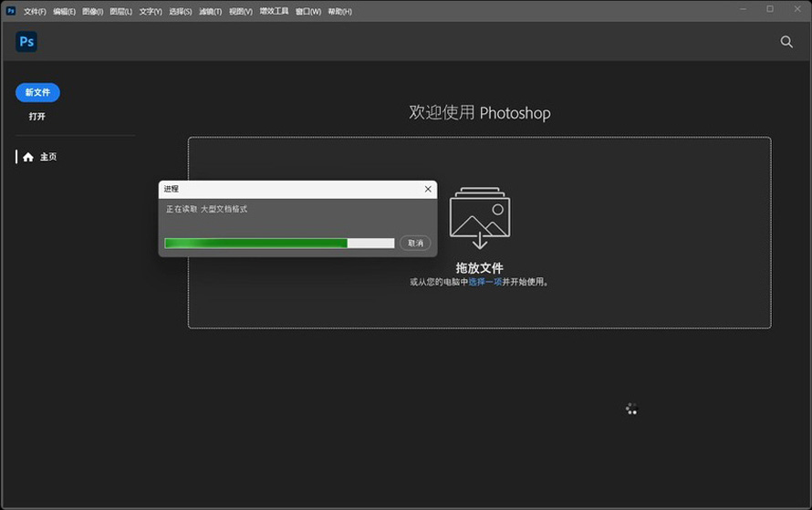Maximize the Photoshop window

[x=770, y=9]
